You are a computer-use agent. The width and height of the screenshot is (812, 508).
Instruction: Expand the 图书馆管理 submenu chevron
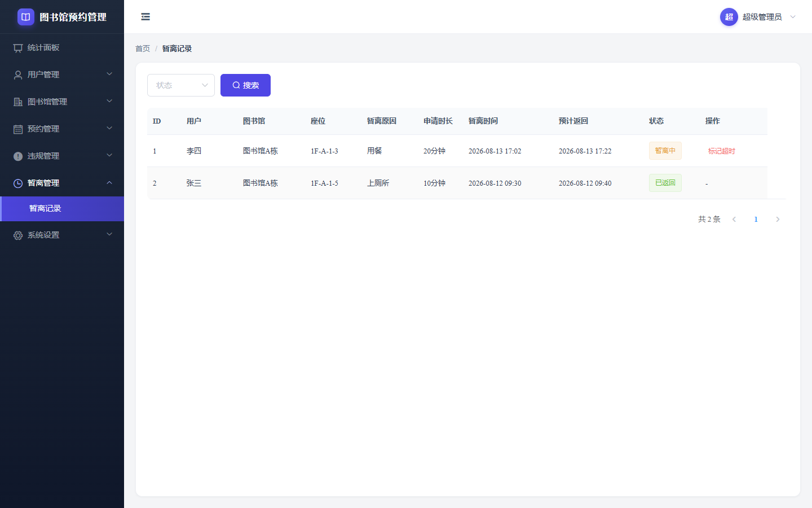click(109, 101)
